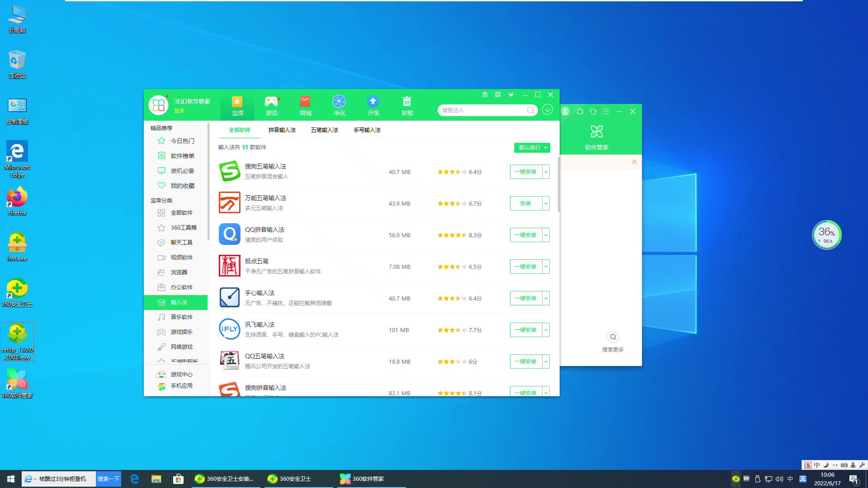This screenshot has width=868, height=488.
Task: Click the software list vertical scrollbar
Action: coord(559,184)
